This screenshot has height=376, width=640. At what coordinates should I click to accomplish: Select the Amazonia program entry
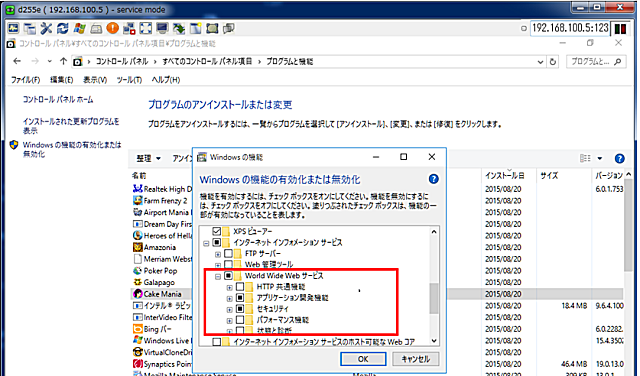(155, 247)
